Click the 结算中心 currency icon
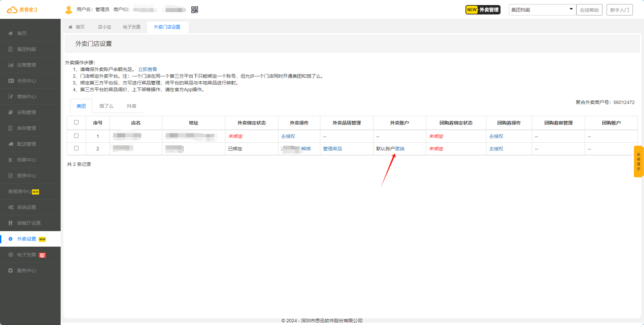Viewport: 644px width, 325px height. [x=11, y=160]
